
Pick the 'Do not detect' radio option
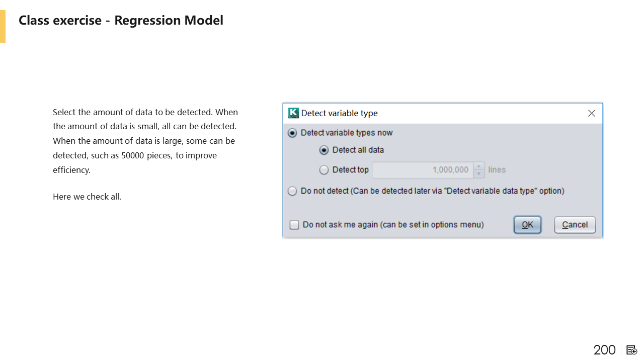coord(292,191)
